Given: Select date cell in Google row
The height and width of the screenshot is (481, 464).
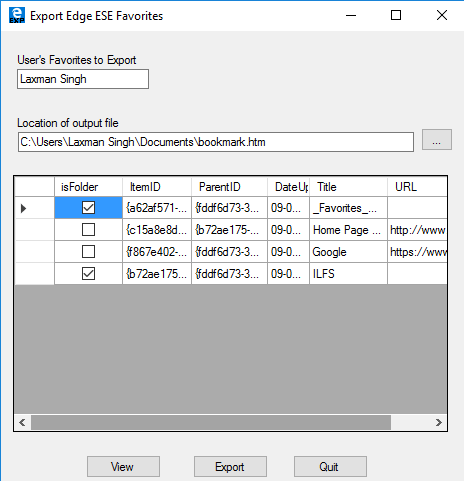Looking at the screenshot, I should coord(288,252).
